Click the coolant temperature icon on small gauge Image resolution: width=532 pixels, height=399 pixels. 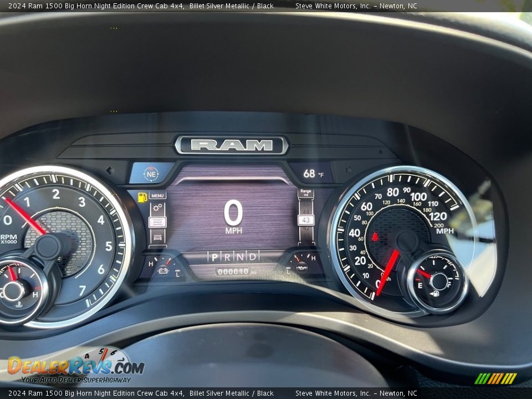point(19,304)
